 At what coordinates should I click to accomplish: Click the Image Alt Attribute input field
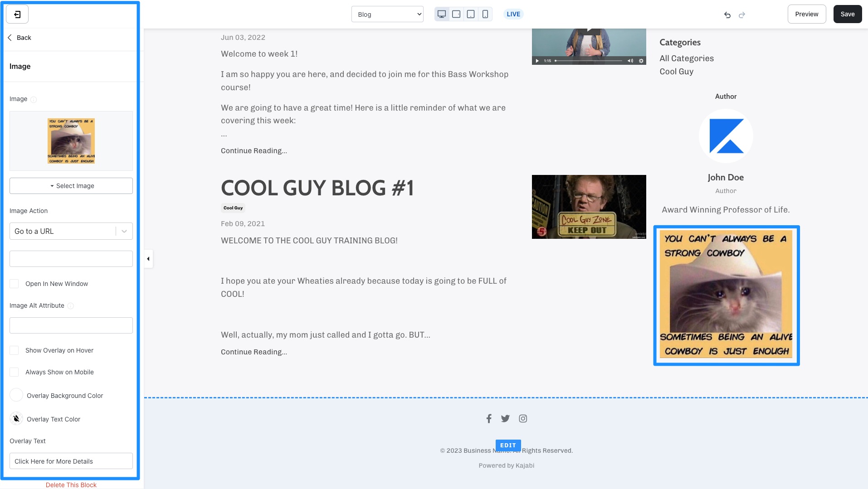point(71,325)
